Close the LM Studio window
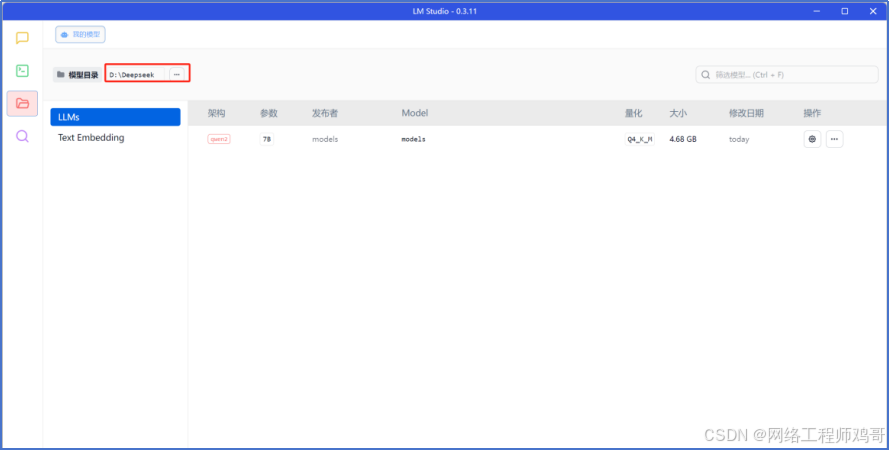 pyautogui.click(x=873, y=11)
